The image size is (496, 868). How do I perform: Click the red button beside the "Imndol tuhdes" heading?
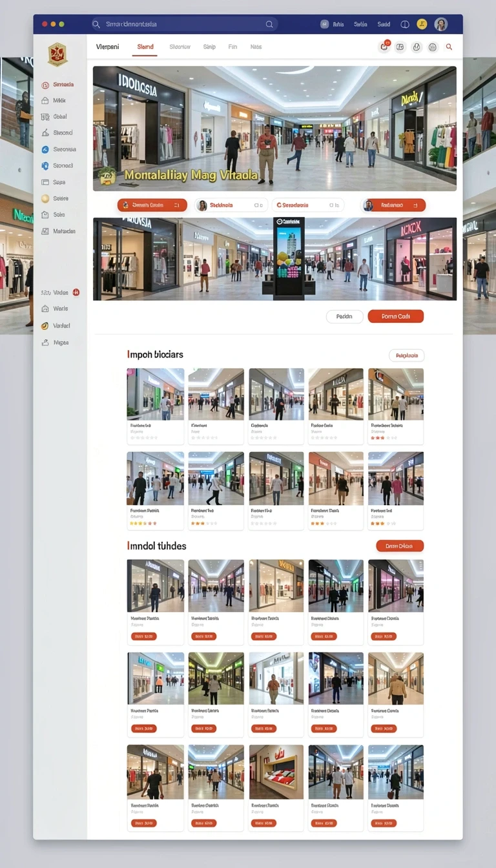(400, 546)
